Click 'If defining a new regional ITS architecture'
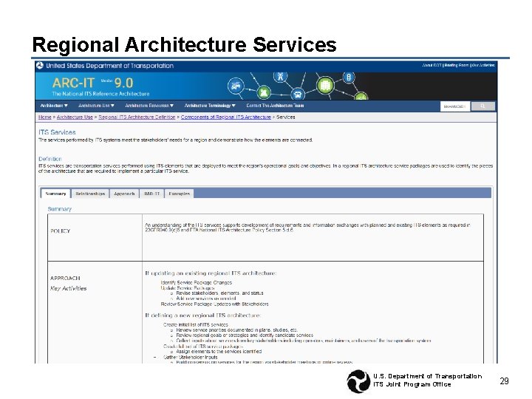Image resolution: width=532 pixels, height=399 pixels. [202, 316]
